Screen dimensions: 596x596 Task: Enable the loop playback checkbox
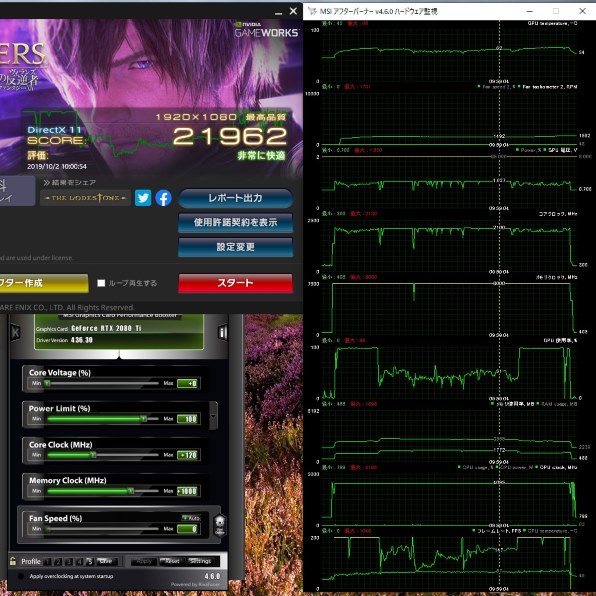pos(101,283)
